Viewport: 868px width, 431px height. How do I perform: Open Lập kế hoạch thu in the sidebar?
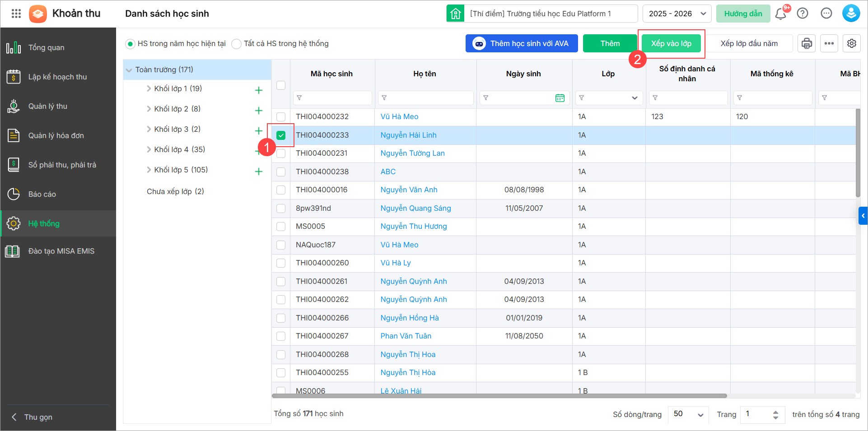[58, 77]
